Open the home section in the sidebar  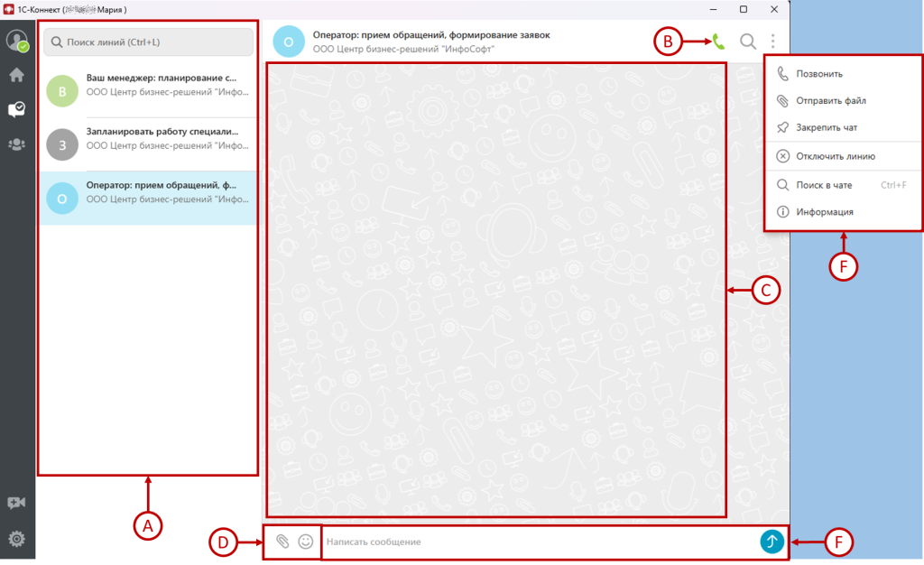click(x=16, y=75)
